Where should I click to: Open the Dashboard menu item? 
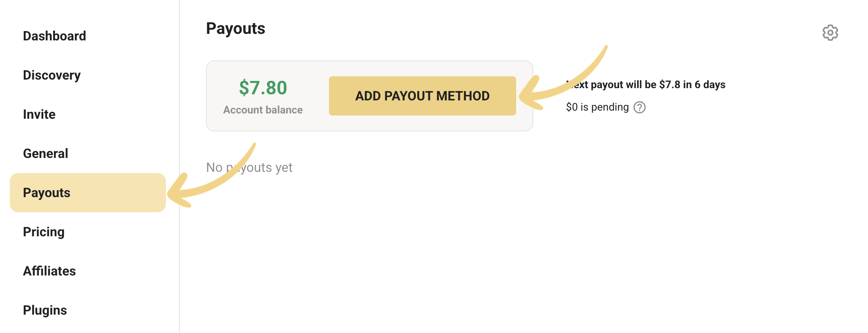tap(54, 36)
